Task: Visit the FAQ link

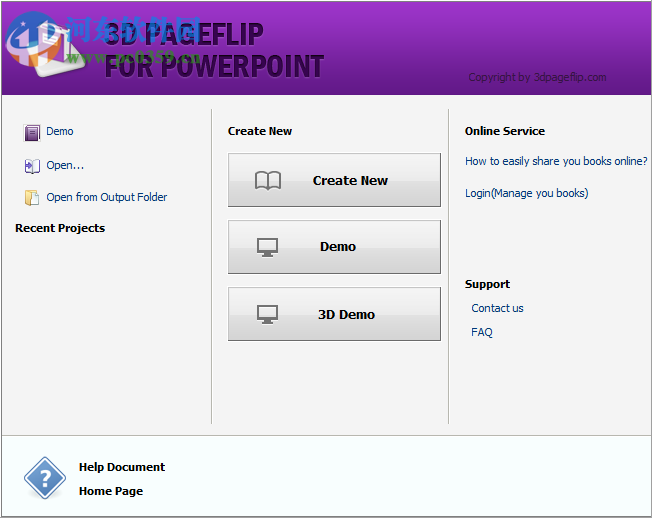Action: click(x=482, y=332)
